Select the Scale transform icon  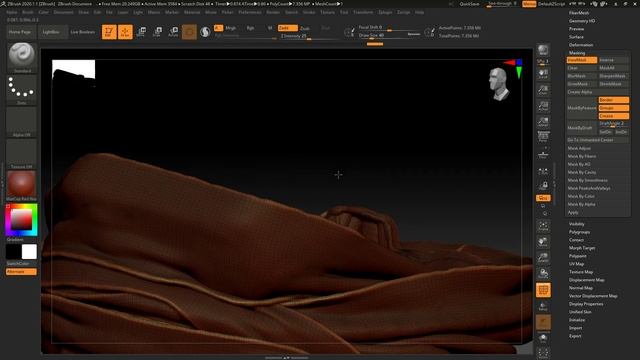point(157,32)
